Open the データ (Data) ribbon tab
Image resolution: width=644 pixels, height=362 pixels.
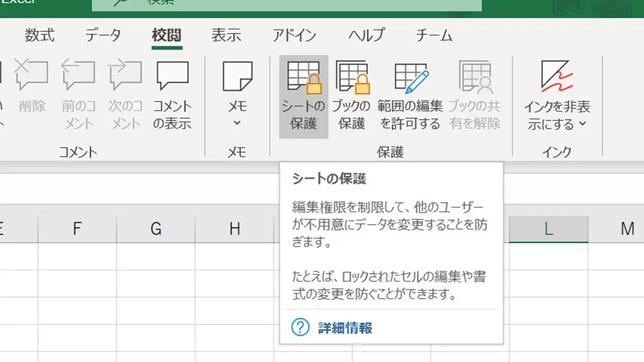pyautogui.click(x=103, y=35)
